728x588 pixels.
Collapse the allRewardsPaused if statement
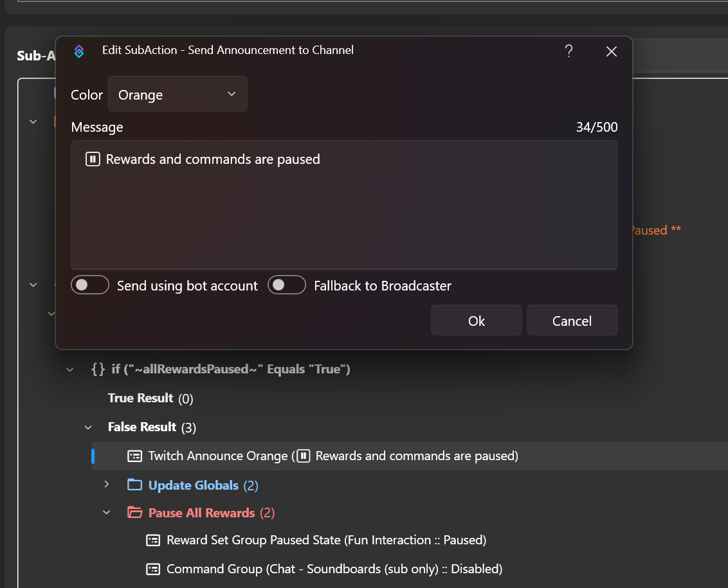point(69,370)
